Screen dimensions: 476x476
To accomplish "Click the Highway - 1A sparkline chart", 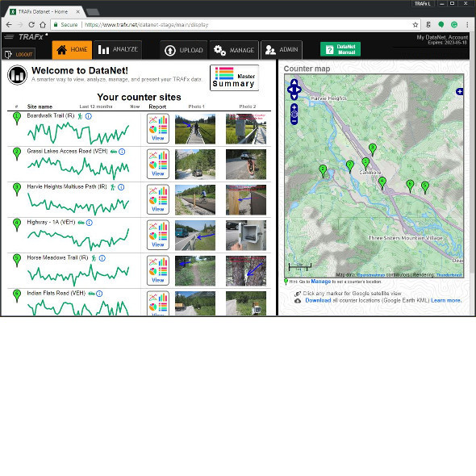I will pyautogui.click(x=78, y=239).
